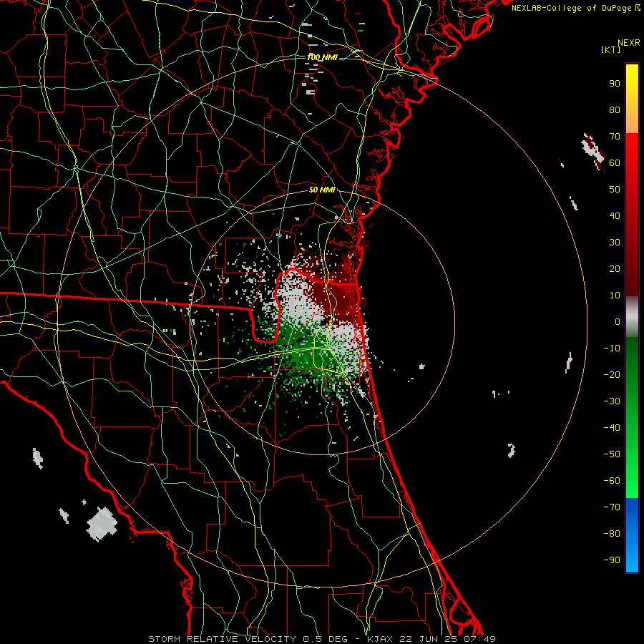This screenshot has height=644, width=644.
Task: Click the NEXR label above the scale
Action: (x=628, y=43)
